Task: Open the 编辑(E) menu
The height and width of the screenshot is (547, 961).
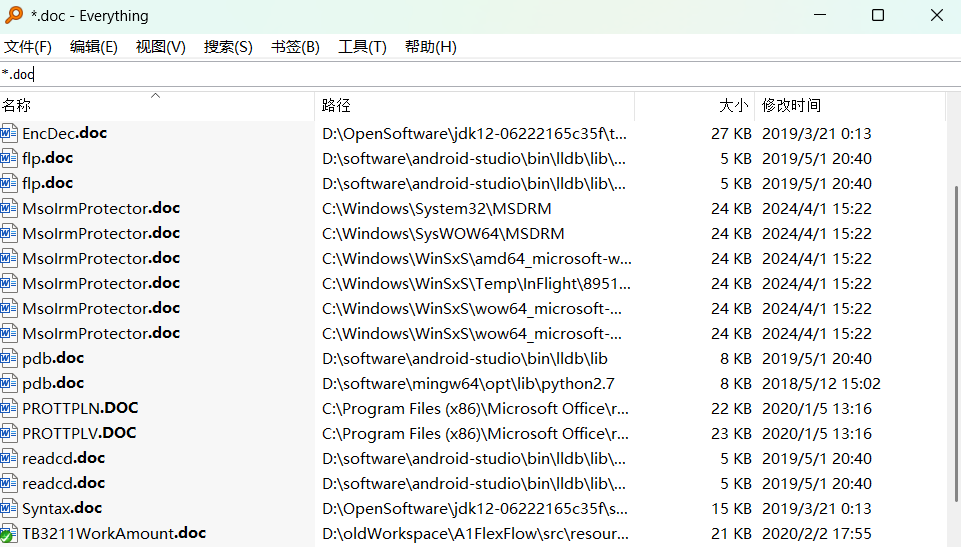Action: [x=93, y=47]
